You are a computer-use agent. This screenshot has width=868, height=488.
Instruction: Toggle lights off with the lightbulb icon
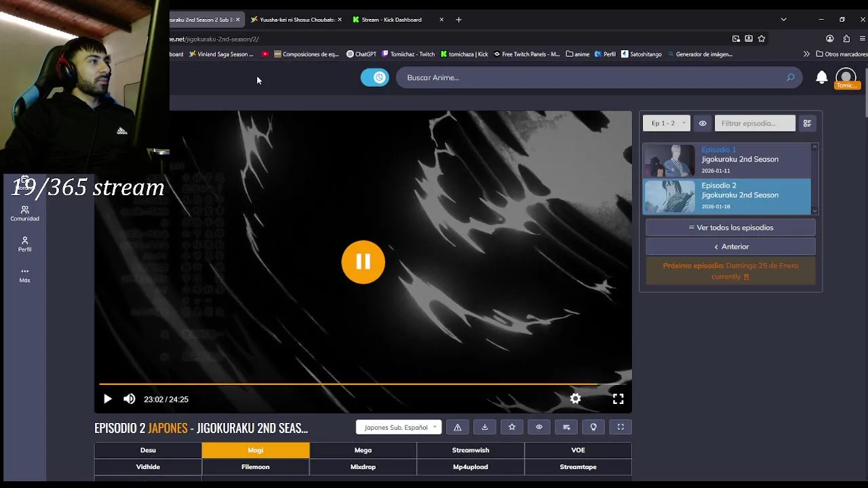(x=593, y=427)
